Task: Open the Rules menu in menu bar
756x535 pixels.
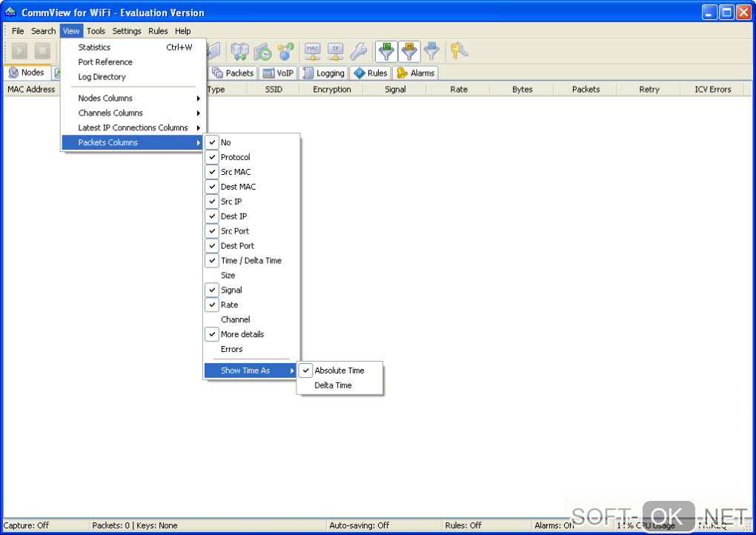Action: click(158, 31)
